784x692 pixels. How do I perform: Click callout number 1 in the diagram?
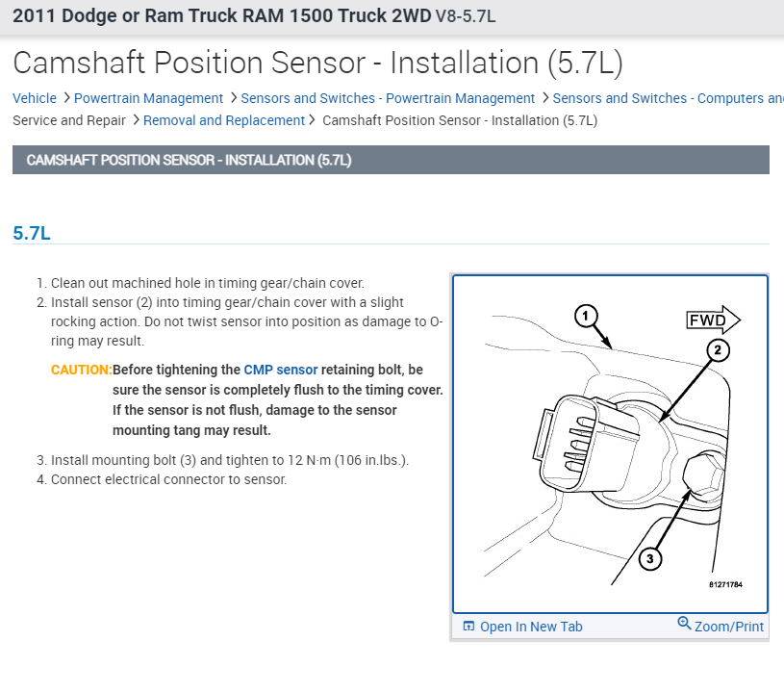(x=586, y=315)
